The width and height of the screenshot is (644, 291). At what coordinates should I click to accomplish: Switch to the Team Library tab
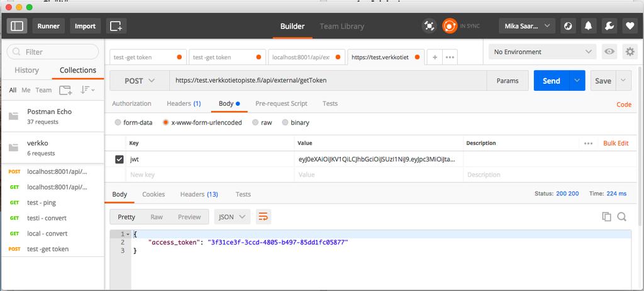tap(341, 26)
